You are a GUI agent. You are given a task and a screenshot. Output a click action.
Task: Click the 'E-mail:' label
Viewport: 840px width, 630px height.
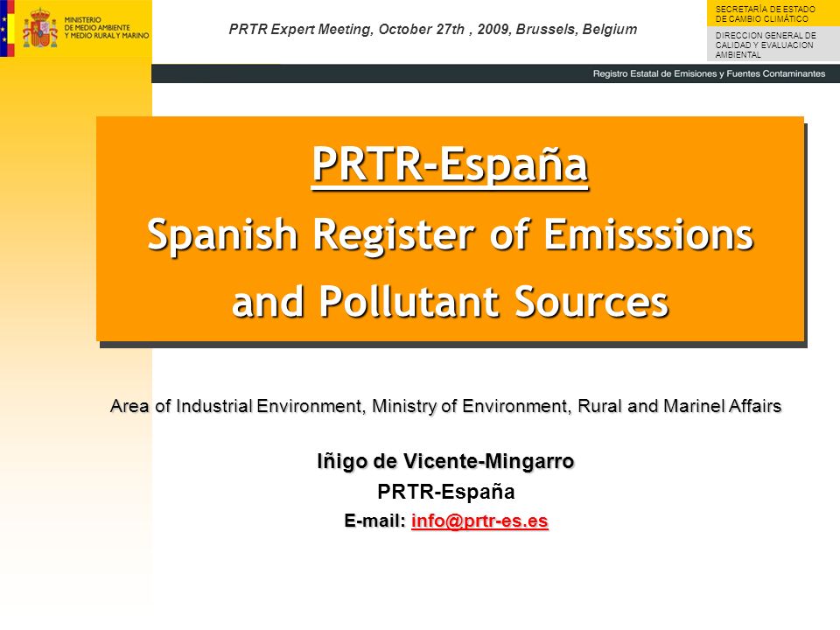(375, 521)
